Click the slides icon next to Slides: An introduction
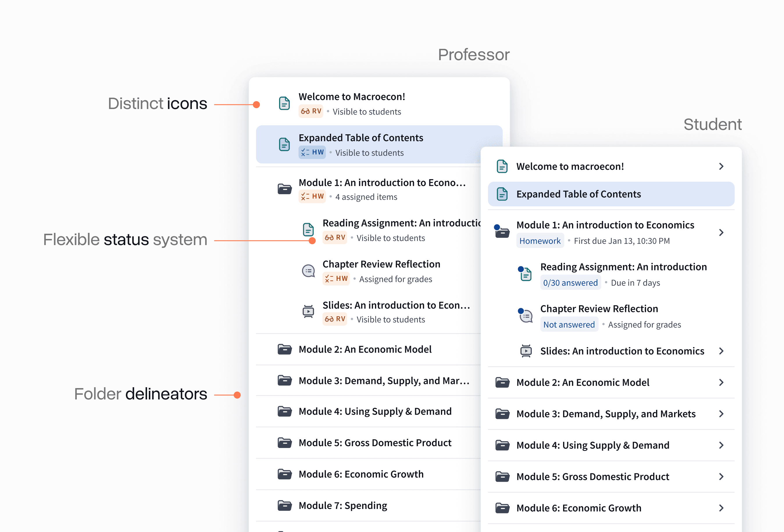 point(308,312)
